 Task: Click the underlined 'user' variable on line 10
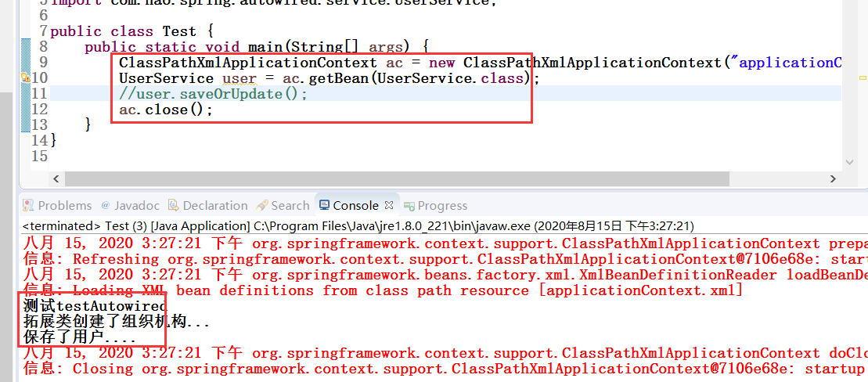tap(240, 78)
